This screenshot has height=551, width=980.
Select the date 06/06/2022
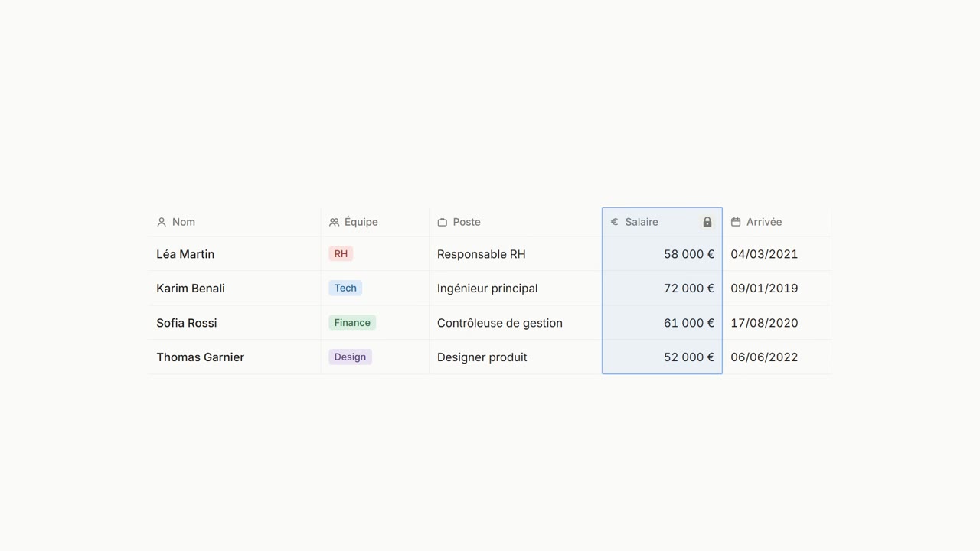[764, 357]
